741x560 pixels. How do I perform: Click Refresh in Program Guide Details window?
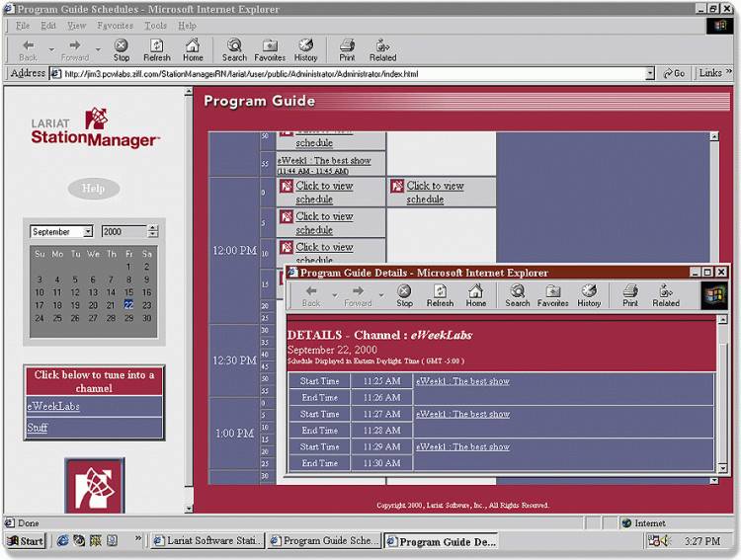440,296
